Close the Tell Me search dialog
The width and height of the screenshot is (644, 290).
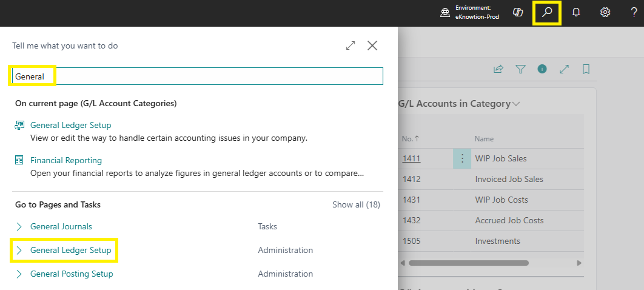click(x=372, y=46)
